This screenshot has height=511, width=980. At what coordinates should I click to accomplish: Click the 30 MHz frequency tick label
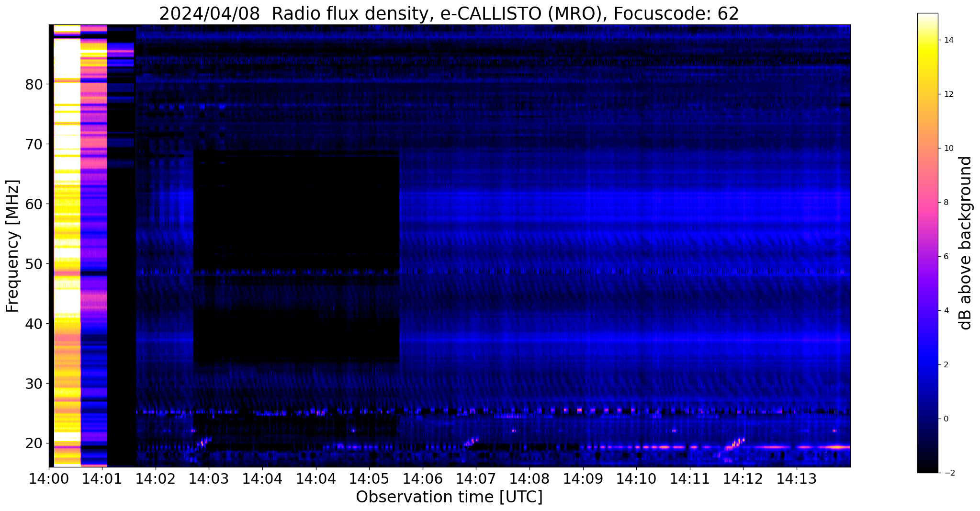pyautogui.click(x=34, y=384)
